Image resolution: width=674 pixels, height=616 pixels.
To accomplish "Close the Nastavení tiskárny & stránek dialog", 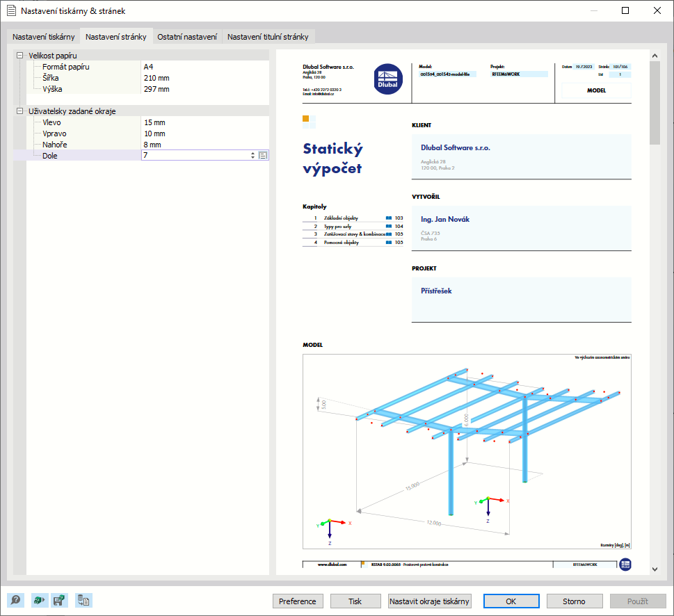I will 657,10.
